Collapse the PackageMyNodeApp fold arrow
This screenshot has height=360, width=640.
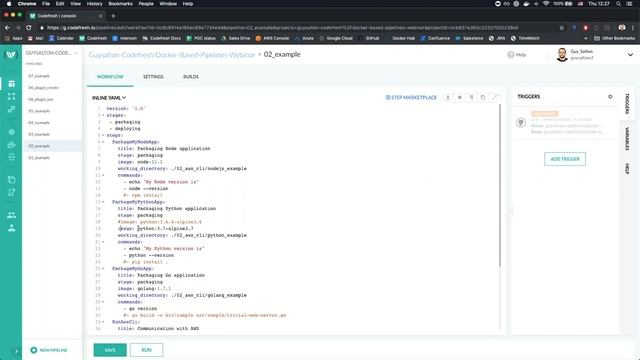click(x=103, y=142)
